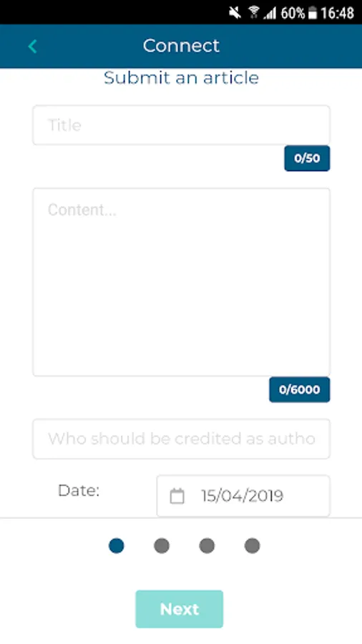Click the Next button
This screenshot has height=644, width=362.
[x=180, y=609]
